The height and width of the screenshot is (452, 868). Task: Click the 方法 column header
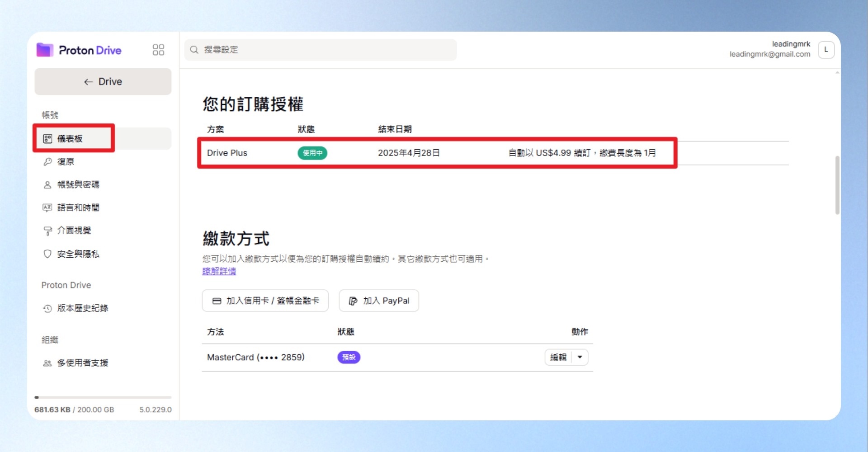(x=216, y=332)
